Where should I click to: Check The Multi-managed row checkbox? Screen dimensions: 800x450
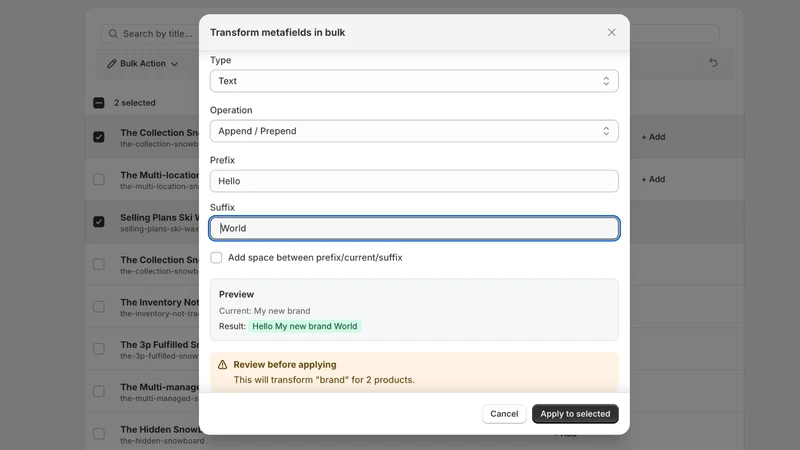click(x=99, y=391)
